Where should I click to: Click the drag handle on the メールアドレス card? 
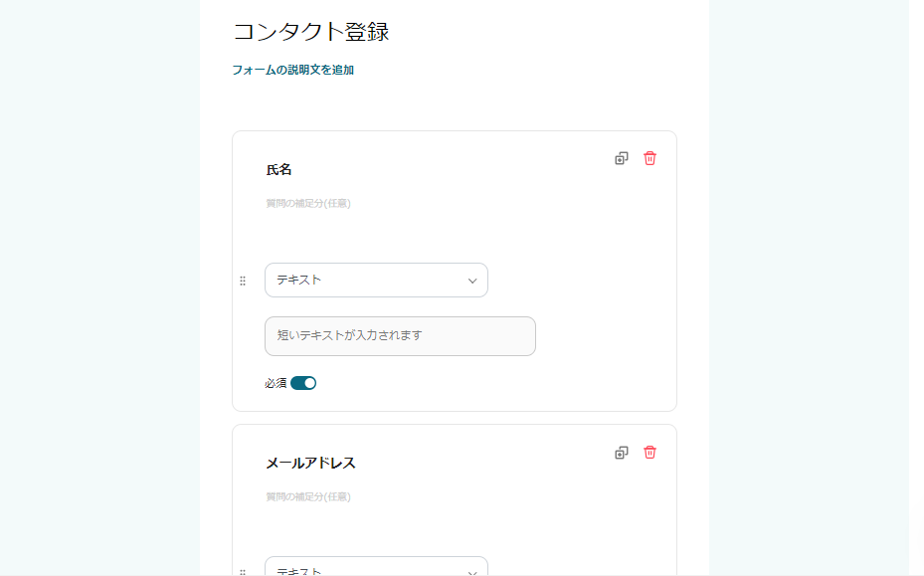pos(243,570)
